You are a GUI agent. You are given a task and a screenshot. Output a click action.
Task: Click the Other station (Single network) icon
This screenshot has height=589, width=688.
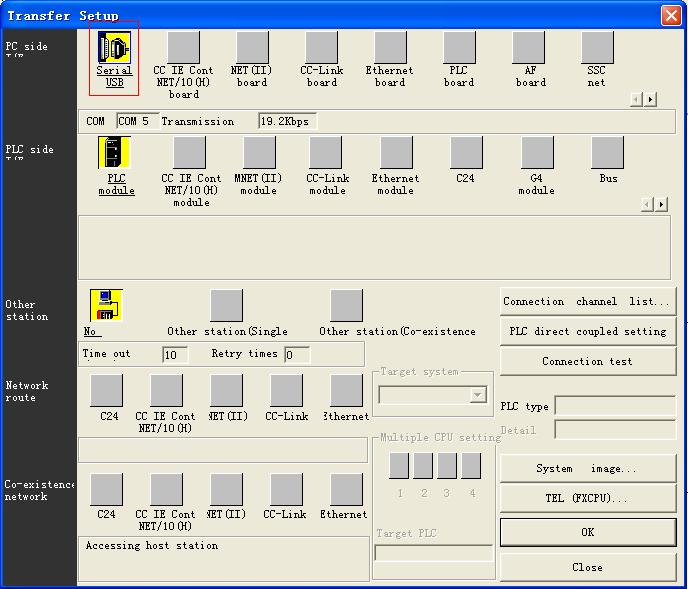[x=227, y=306]
